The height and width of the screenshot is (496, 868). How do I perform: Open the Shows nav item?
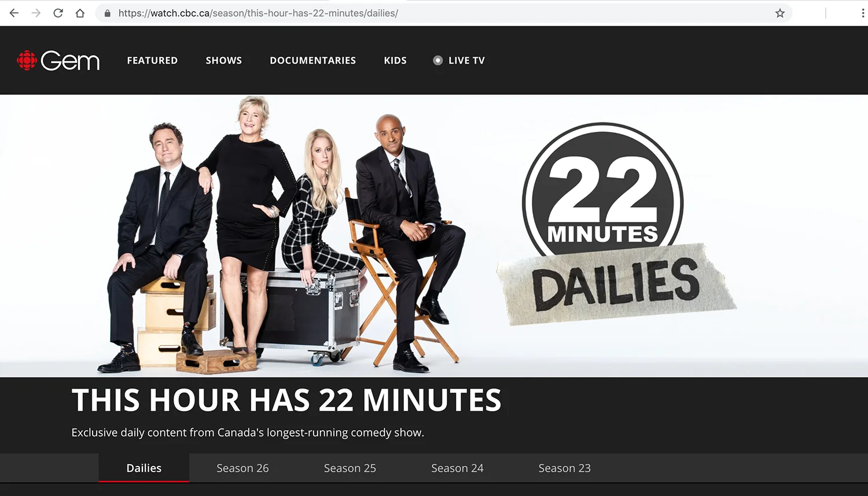224,60
